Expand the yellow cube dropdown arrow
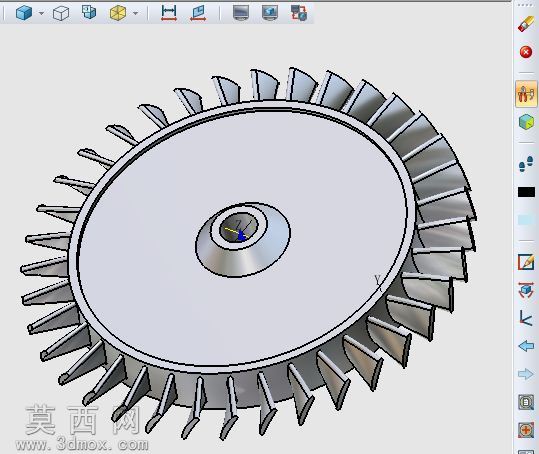539x454 pixels. [135, 13]
